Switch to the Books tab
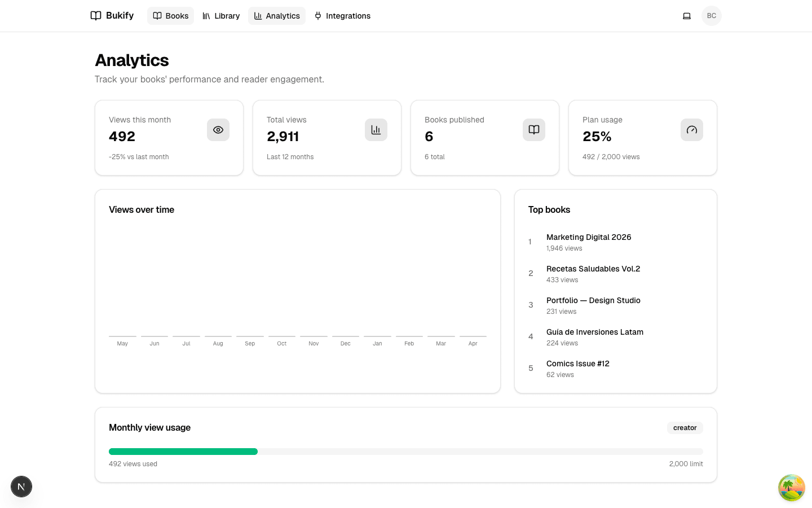This screenshot has height=508, width=812. [170, 16]
